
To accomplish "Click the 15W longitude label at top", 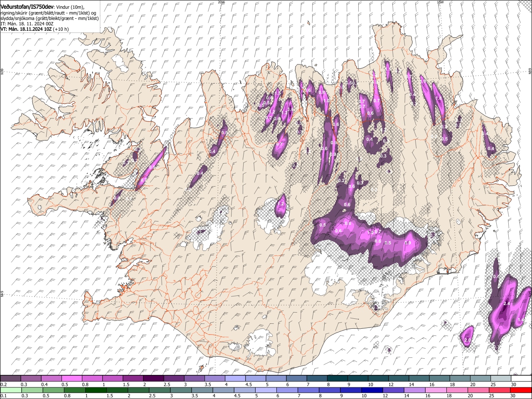I will pos(440,2).
